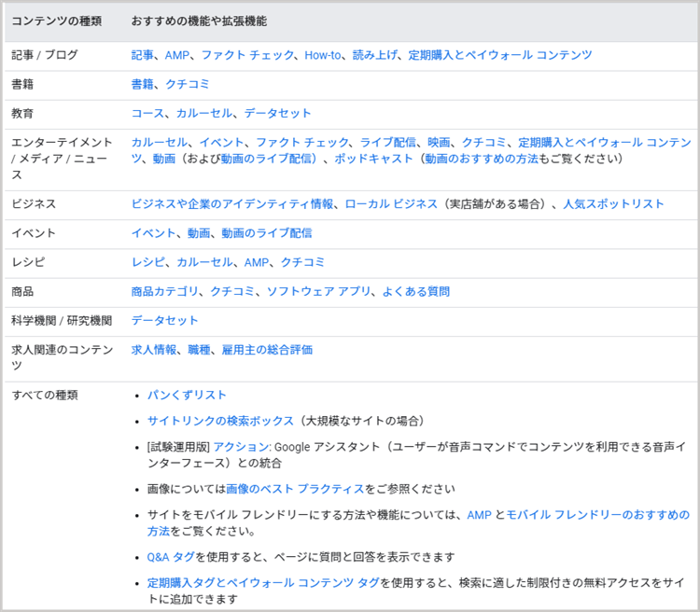Open ファクト チェック in the 記事 / ブログ row
Viewport: 700px width, 612px height.
coord(247,55)
